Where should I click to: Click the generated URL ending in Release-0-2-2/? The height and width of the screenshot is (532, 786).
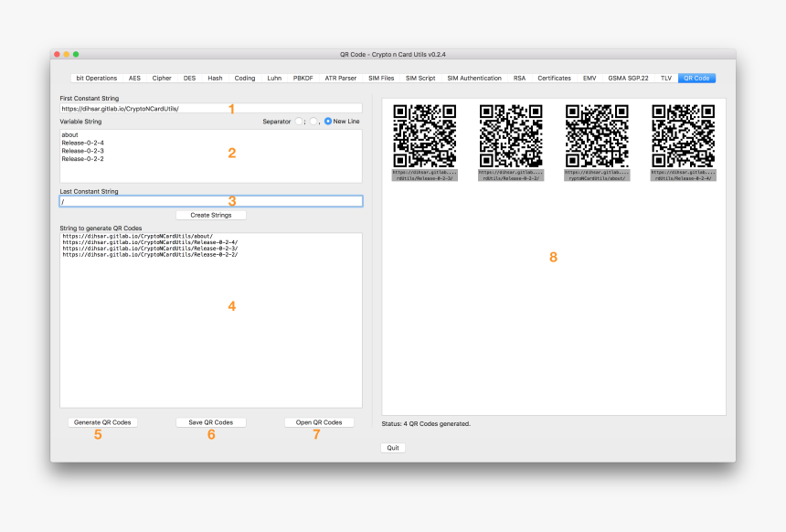coord(151,255)
